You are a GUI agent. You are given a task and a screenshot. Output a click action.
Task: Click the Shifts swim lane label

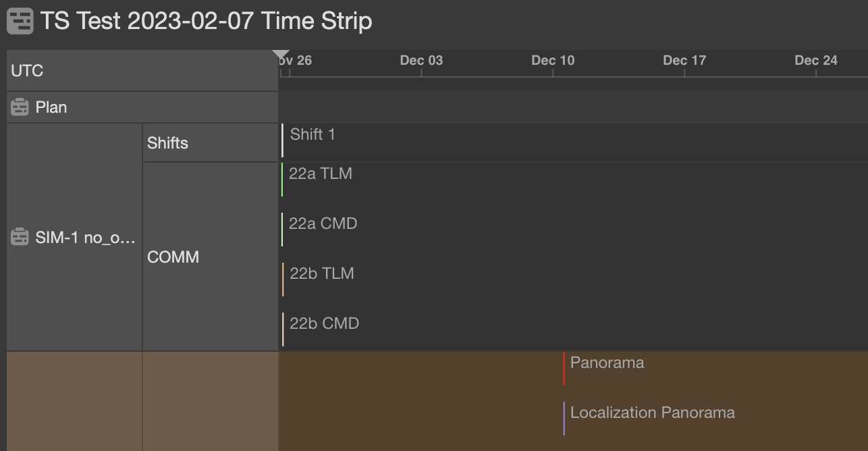(167, 142)
